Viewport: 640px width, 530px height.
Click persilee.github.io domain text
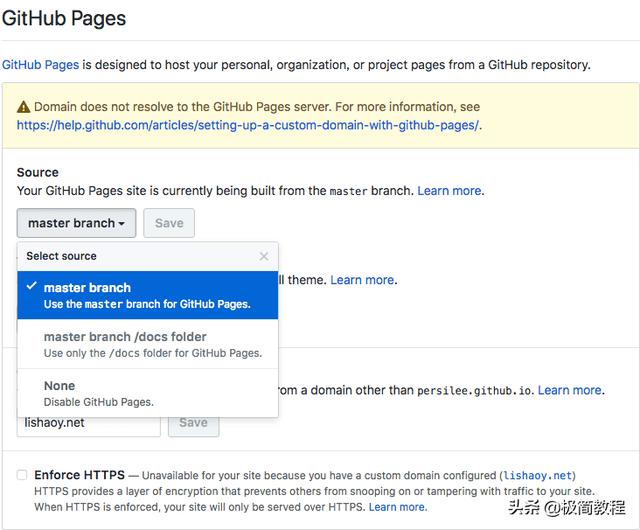coord(476,391)
